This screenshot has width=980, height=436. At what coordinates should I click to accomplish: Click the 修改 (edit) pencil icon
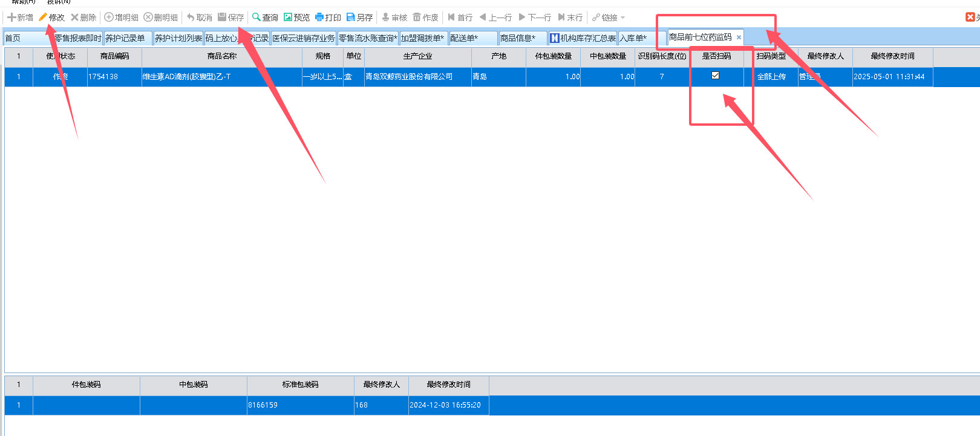click(43, 18)
